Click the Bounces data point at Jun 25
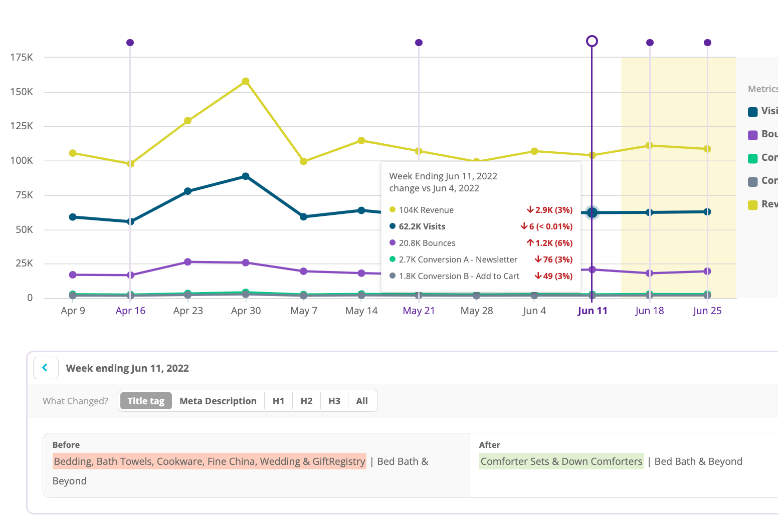Viewport: 778px width, 532px height. click(707, 271)
